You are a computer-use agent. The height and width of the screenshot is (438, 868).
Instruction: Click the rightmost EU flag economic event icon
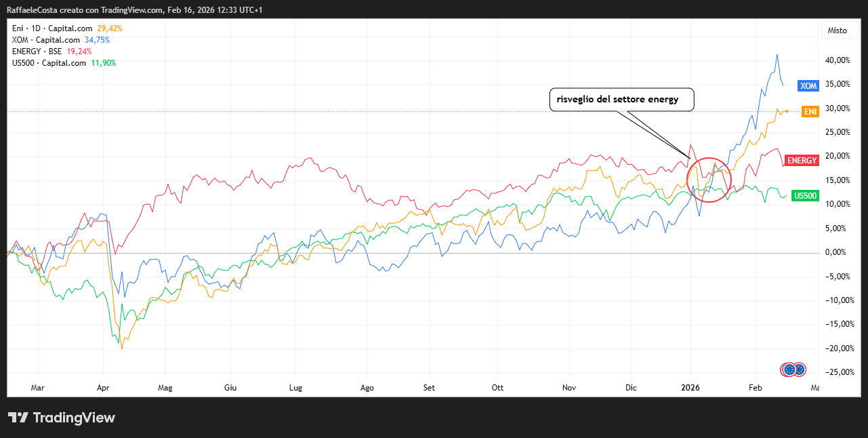pyautogui.click(x=800, y=370)
